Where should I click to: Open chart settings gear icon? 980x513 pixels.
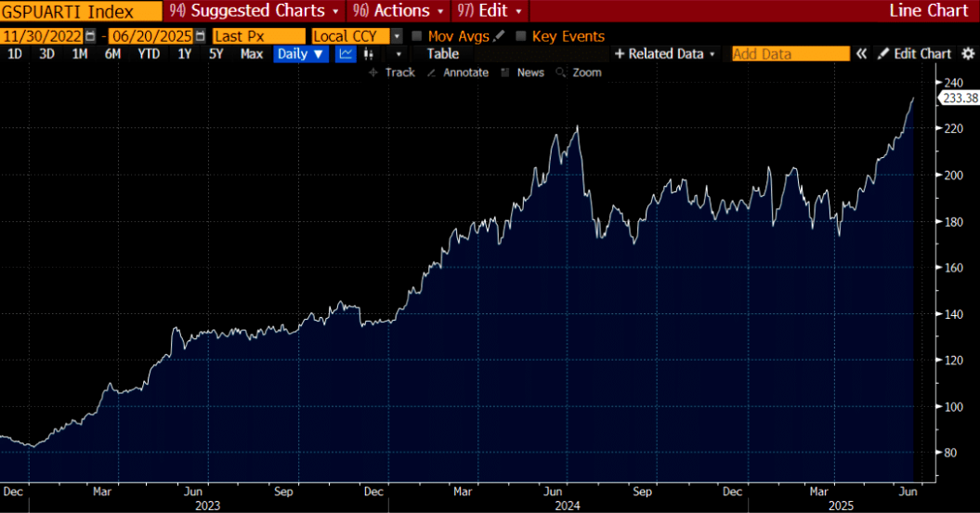968,54
